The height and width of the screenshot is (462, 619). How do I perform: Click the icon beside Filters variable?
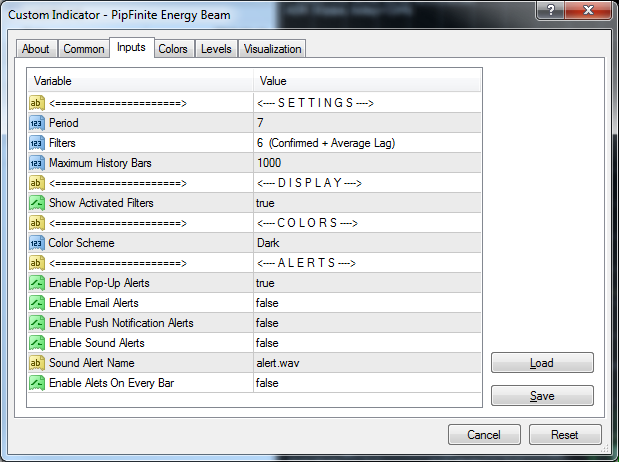pos(37,143)
